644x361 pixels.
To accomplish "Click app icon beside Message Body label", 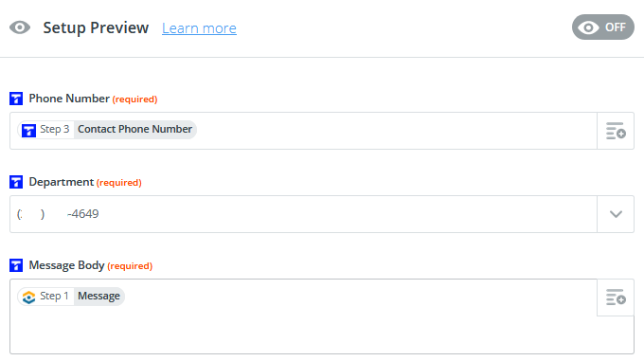I will click(16, 265).
